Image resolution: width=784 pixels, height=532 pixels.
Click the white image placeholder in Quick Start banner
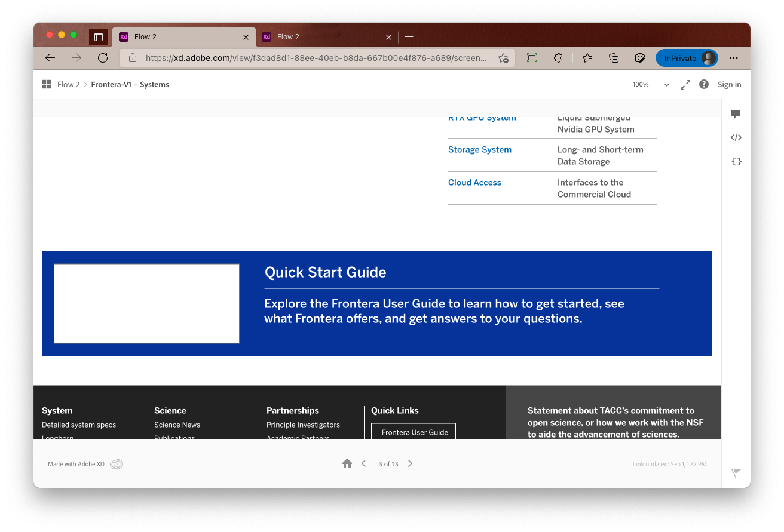click(x=146, y=303)
